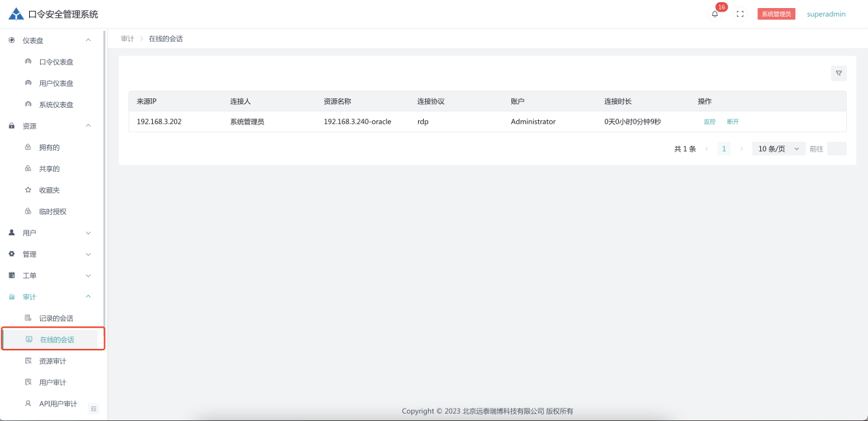Toggle fullscreen mode icon
This screenshot has height=421, width=868.
(740, 14)
